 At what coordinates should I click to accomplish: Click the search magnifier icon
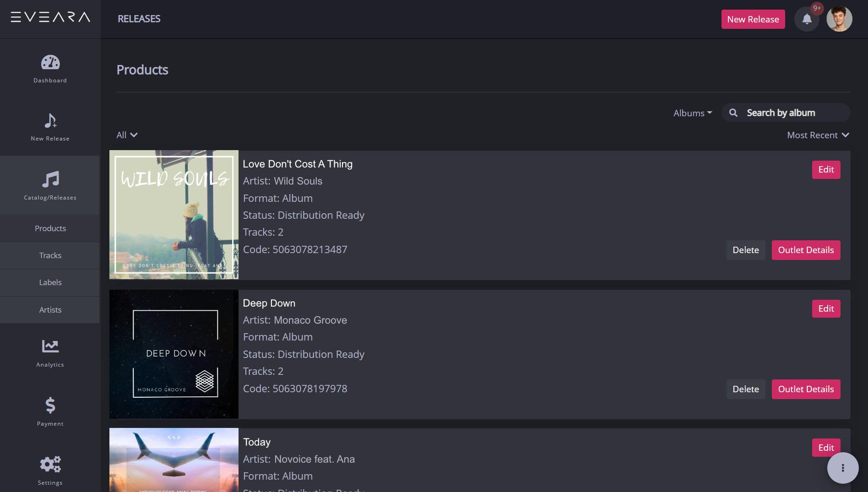tap(733, 113)
